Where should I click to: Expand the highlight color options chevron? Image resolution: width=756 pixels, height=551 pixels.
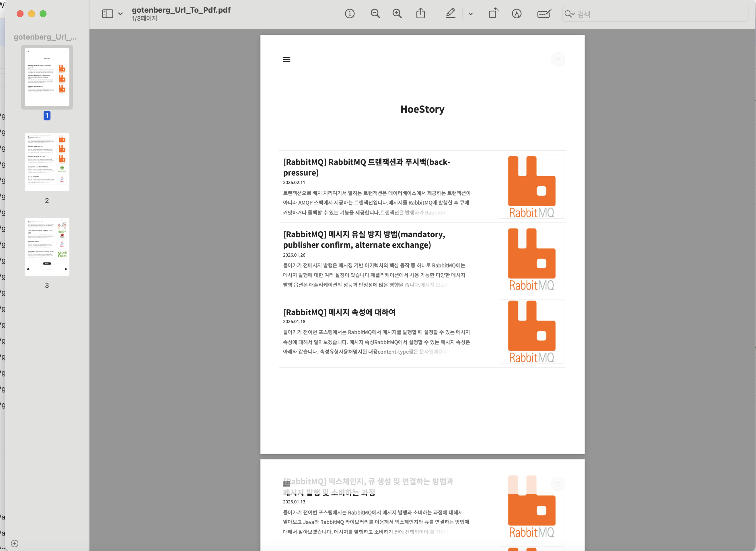(x=470, y=14)
